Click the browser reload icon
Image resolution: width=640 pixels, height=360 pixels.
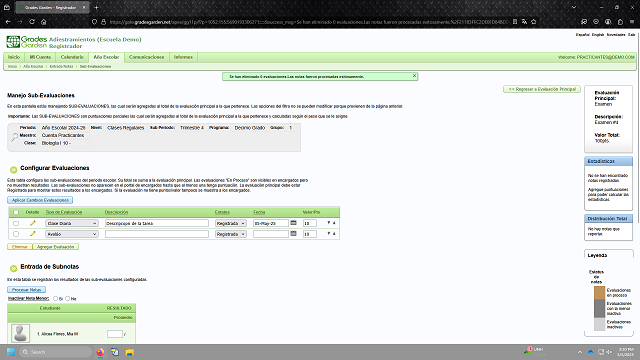[x=32, y=22]
